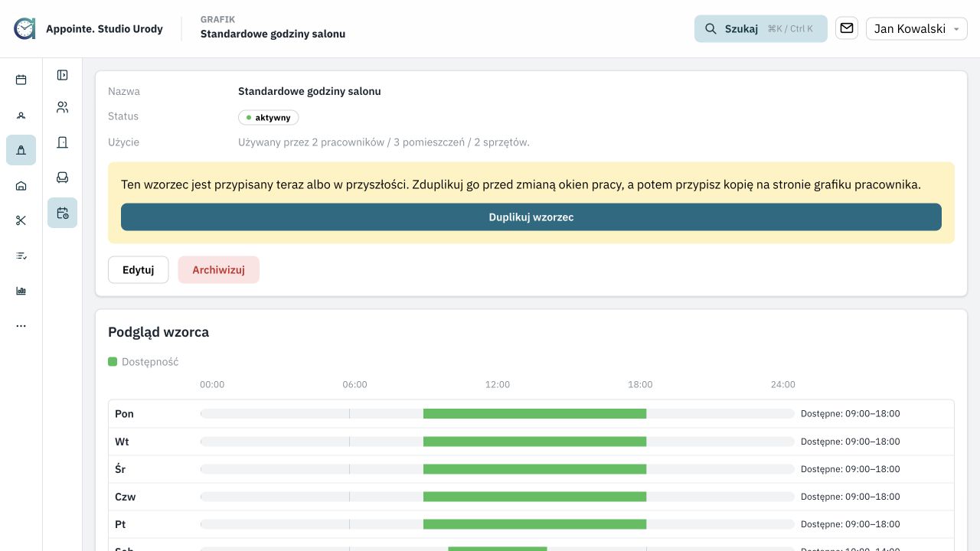Click the green availability bar for Pon
The image size is (980, 551).
click(534, 413)
